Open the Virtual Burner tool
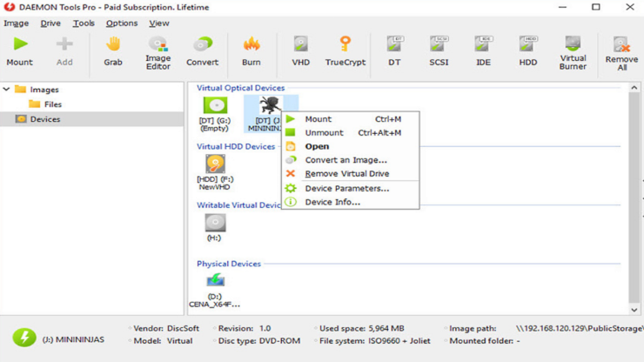This screenshot has width=644, height=362. point(573,53)
